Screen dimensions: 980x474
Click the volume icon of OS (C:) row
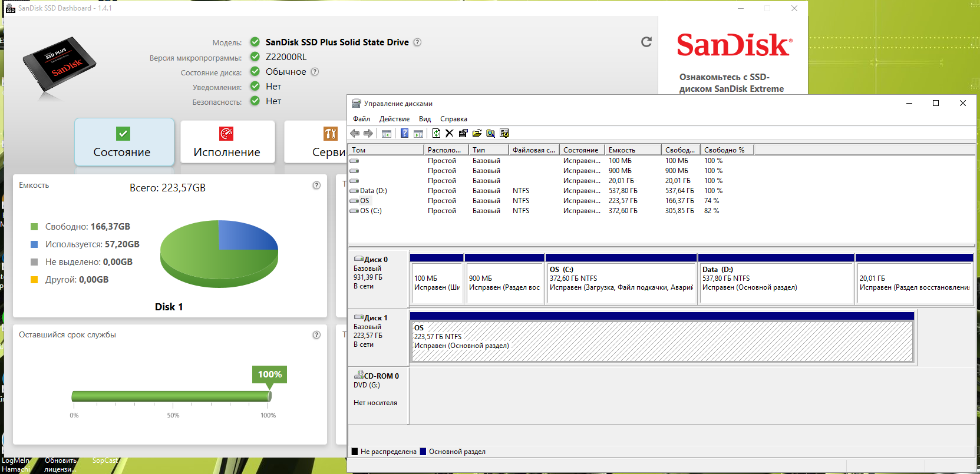coord(354,211)
